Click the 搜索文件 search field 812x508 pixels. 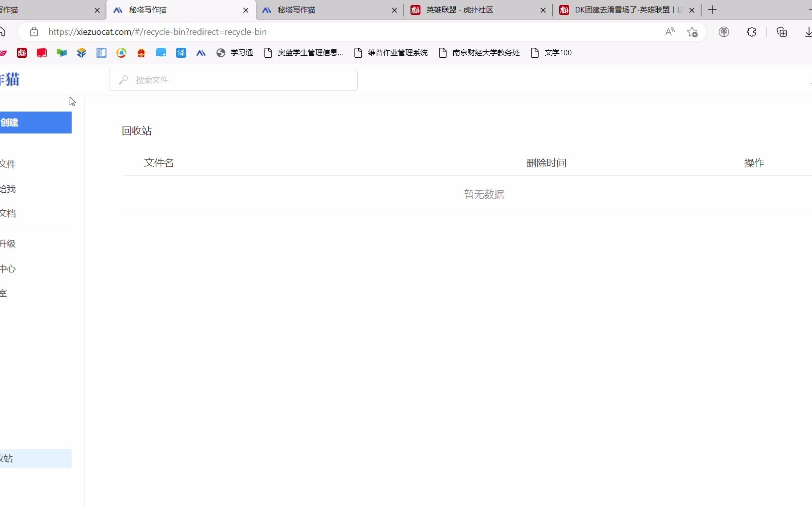(233, 80)
